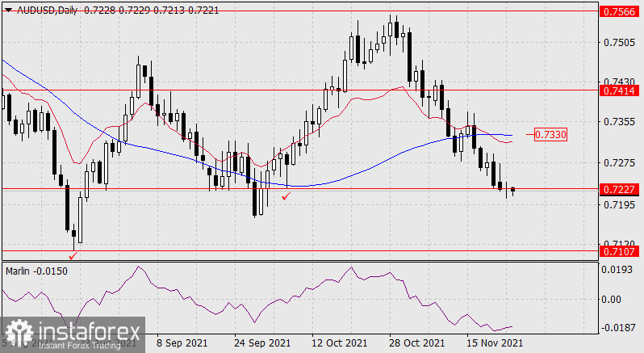
Task: Select the 8 Sep 2021 date label
Action: (182, 343)
